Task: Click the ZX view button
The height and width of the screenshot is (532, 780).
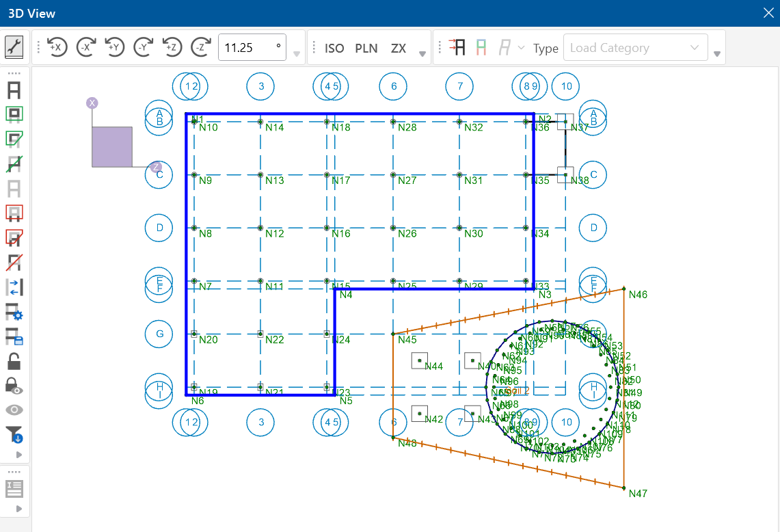Action: (x=399, y=48)
